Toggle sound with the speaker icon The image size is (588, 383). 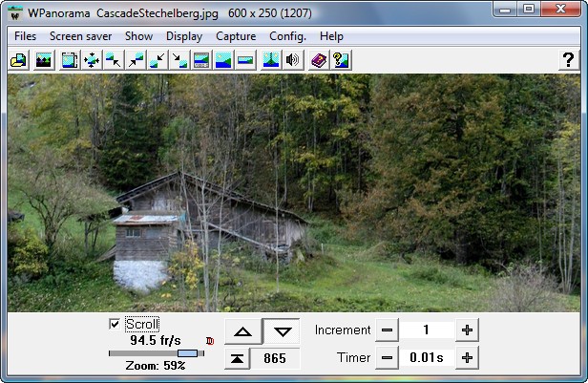point(293,60)
